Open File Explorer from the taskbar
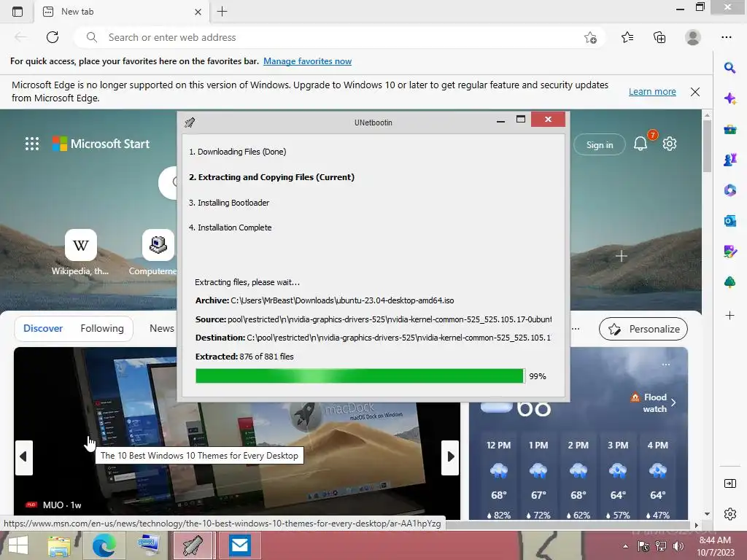The image size is (747, 560). point(60,545)
